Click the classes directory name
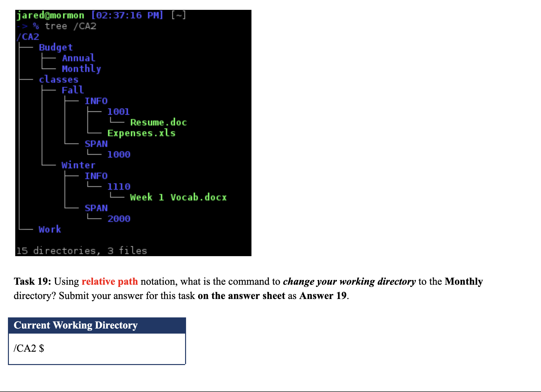541x392 pixels. pyautogui.click(x=59, y=79)
